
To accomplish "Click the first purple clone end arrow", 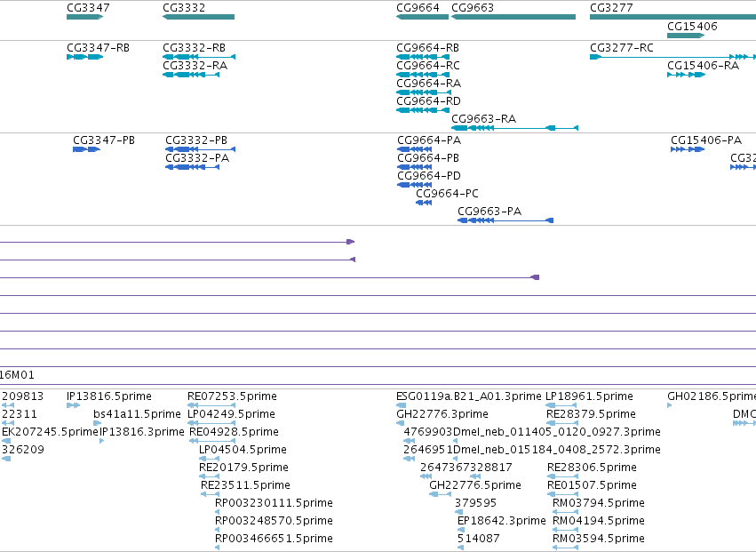I will (x=351, y=242).
